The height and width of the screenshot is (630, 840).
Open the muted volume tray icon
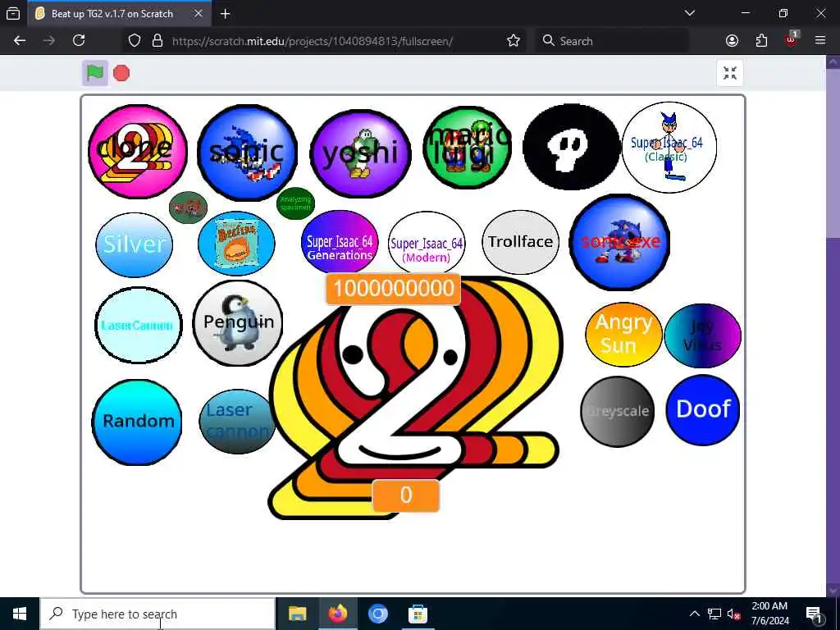tap(734, 614)
